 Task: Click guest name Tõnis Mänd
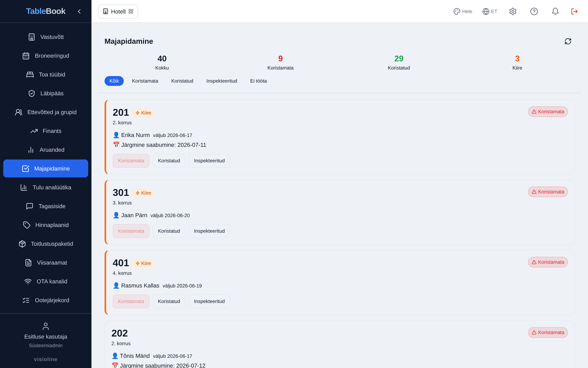(x=135, y=356)
